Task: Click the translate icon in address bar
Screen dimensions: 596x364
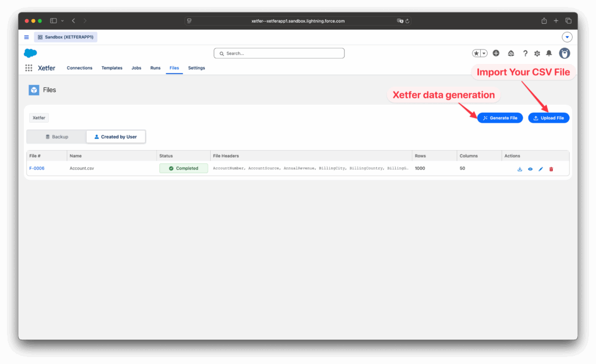Action: tap(399, 21)
